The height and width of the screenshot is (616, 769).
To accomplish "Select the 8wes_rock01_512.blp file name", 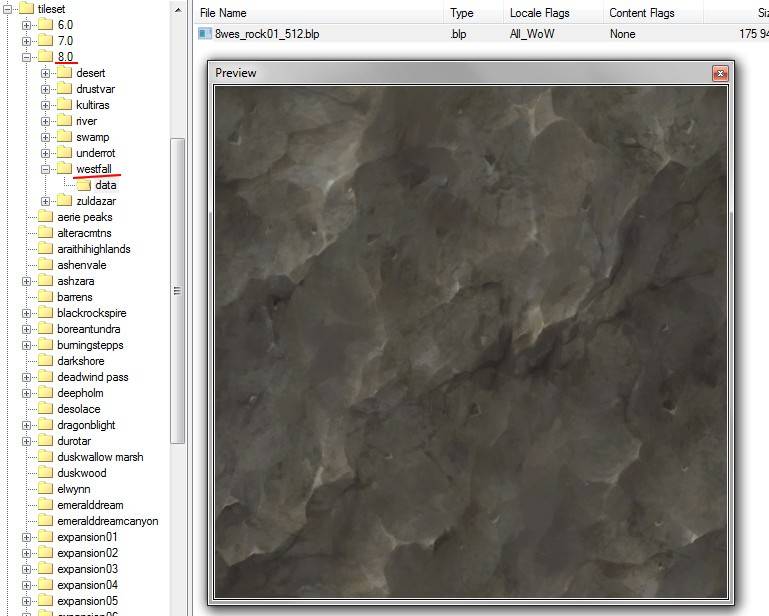I will (267, 34).
